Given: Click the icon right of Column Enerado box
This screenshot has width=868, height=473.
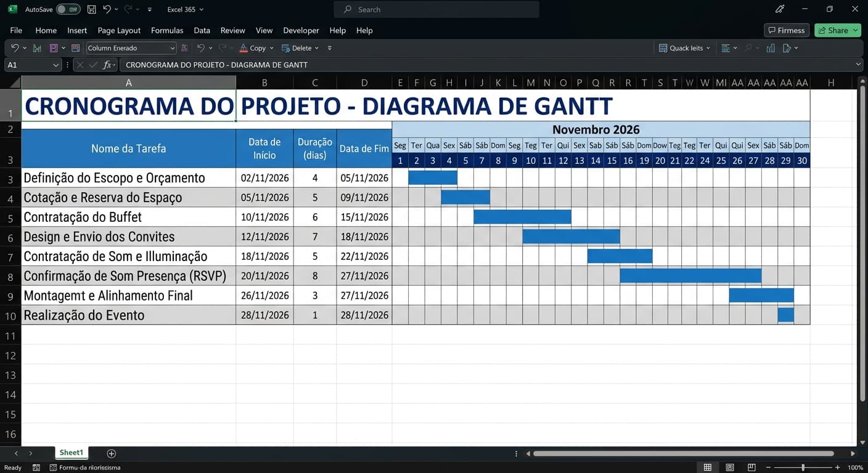Looking at the screenshot, I should (x=184, y=48).
